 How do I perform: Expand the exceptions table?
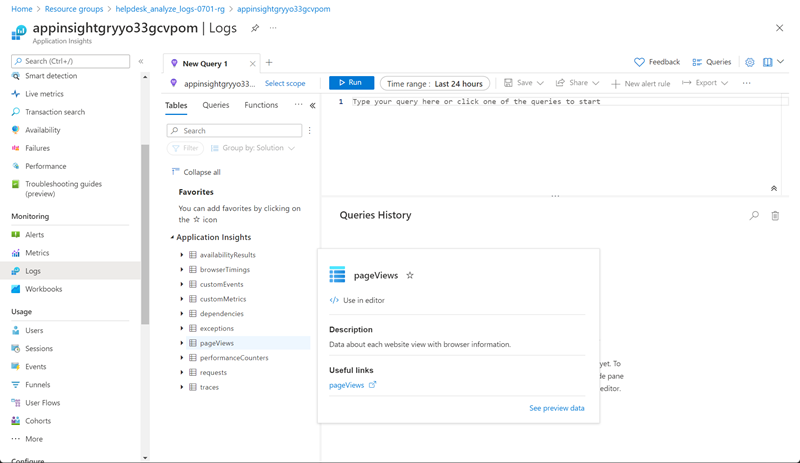(x=182, y=328)
